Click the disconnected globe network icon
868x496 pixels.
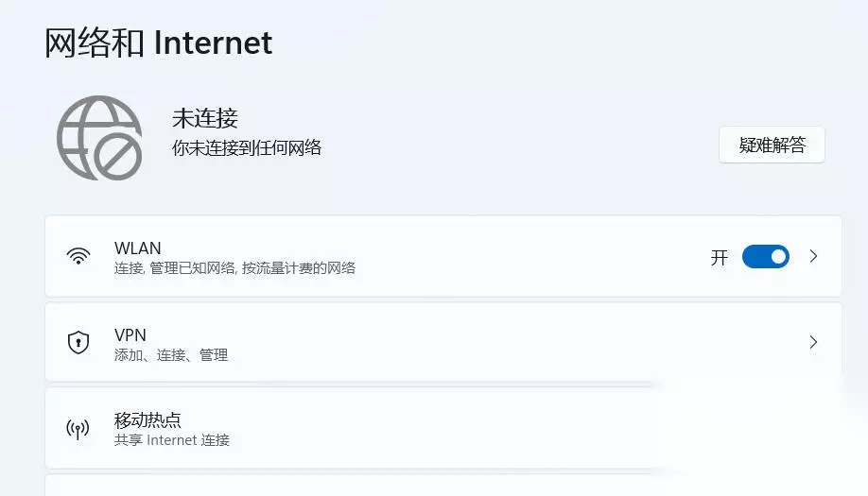click(x=99, y=138)
